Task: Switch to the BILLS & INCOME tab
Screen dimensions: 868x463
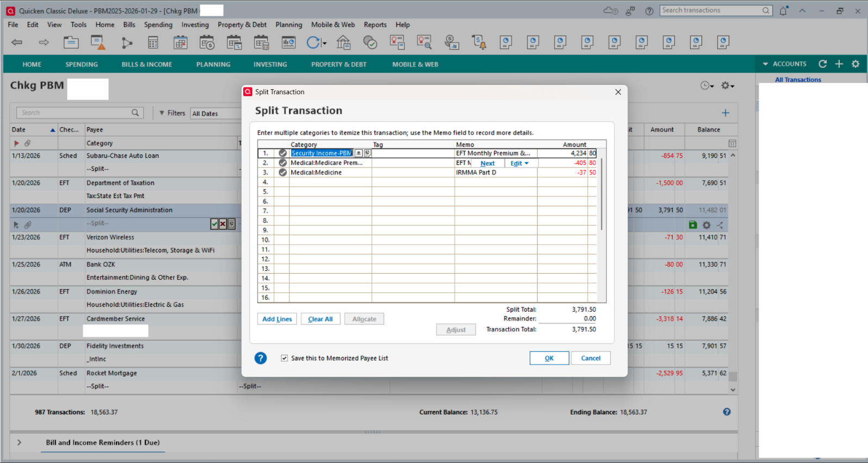Action: tap(147, 64)
